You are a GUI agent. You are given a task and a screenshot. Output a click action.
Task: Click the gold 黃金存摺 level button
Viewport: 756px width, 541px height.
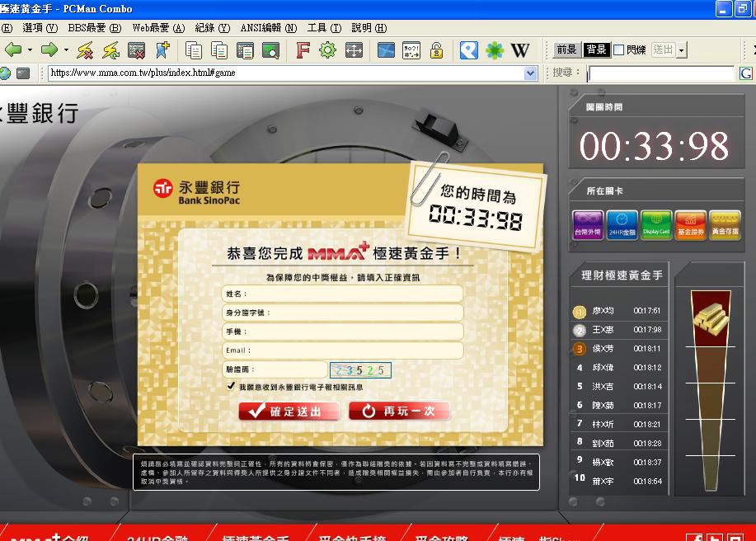(725, 224)
